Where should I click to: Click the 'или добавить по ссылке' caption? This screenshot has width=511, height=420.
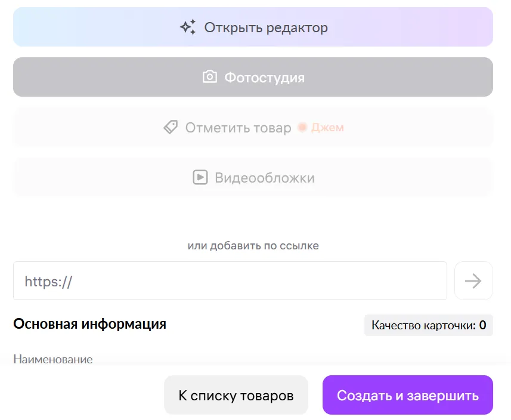tap(253, 246)
